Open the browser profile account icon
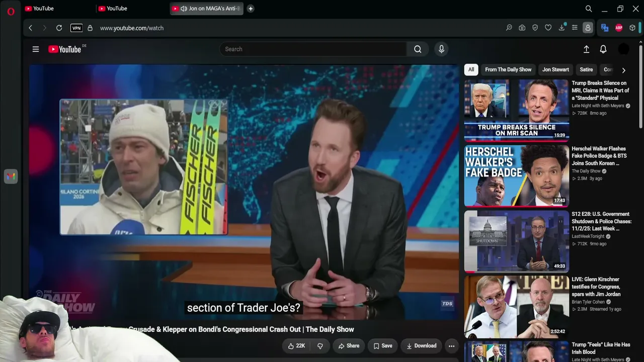Image resolution: width=644 pixels, height=362 pixels. click(x=588, y=28)
